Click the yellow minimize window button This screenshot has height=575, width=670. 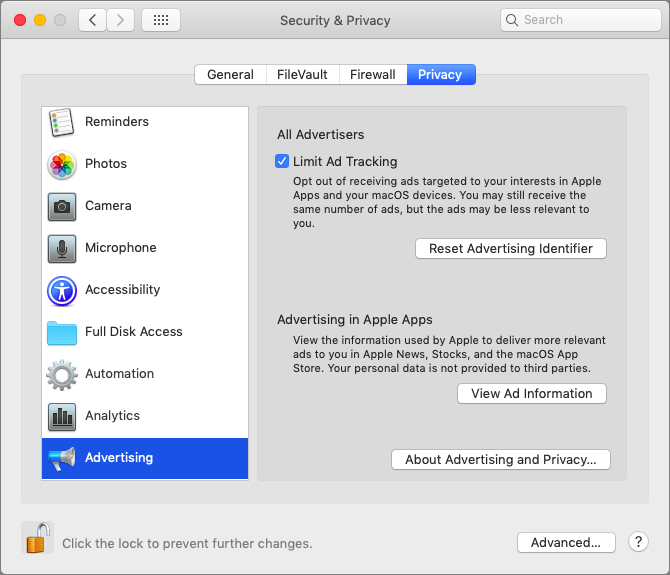click(x=40, y=20)
